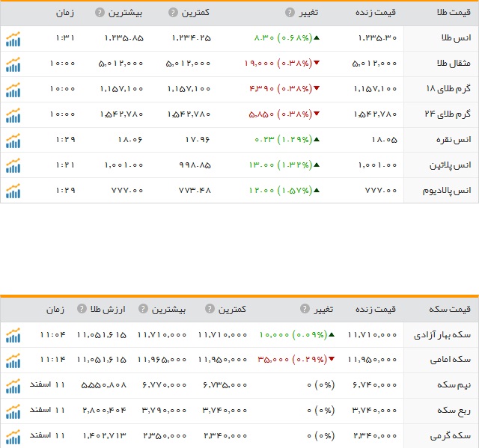Viewport: 479px width, 448px height.
Task: Click help icon next to تغییر in gold table
Action: [290, 13]
